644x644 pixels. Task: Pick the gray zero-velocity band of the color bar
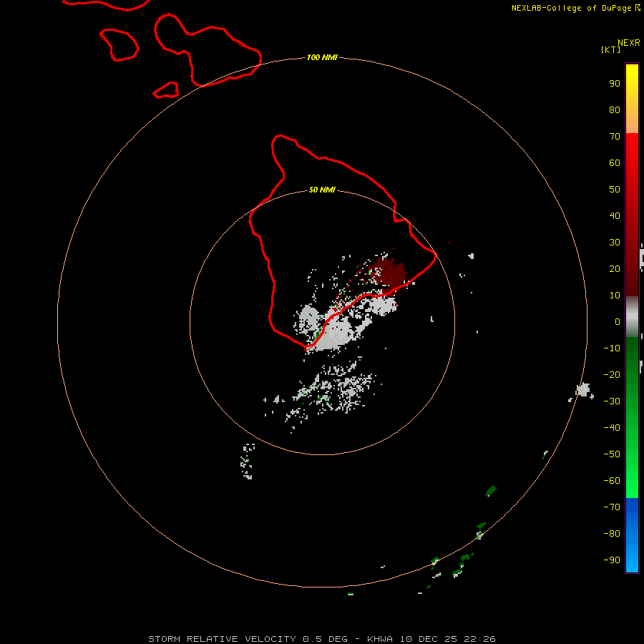(632, 317)
